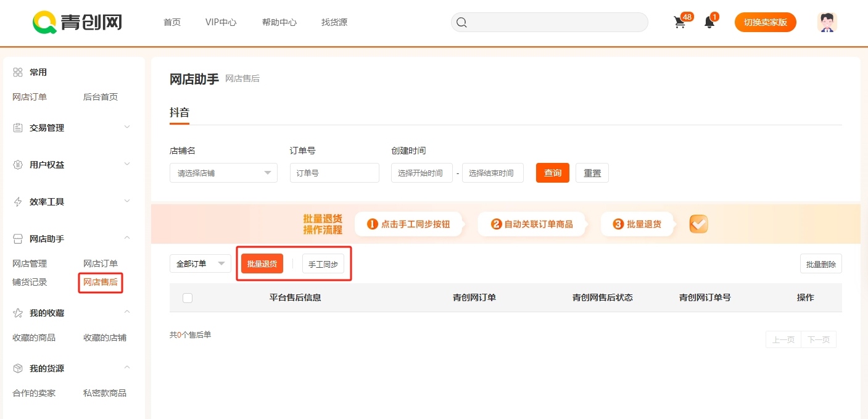868x419 pixels.
Task: Focus the 订单号 input field
Action: pyautogui.click(x=334, y=173)
